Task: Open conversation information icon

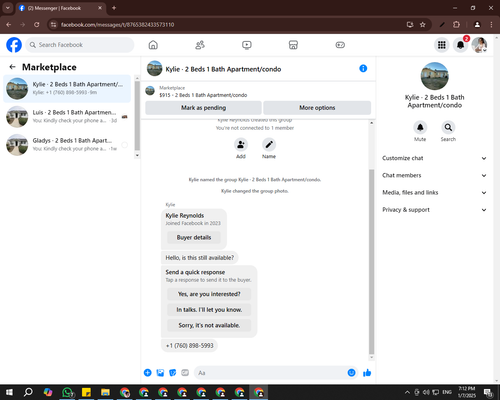Action: coord(363,68)
